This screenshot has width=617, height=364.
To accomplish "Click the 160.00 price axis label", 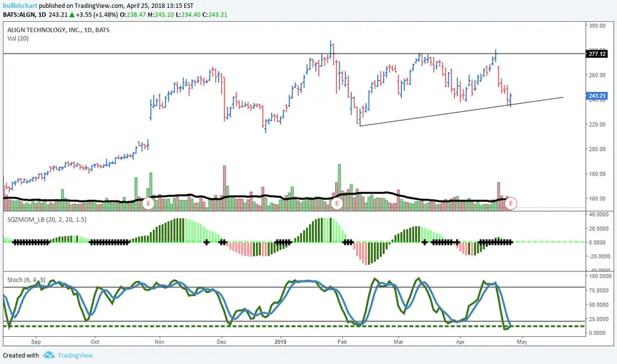I will pos(597,199).
